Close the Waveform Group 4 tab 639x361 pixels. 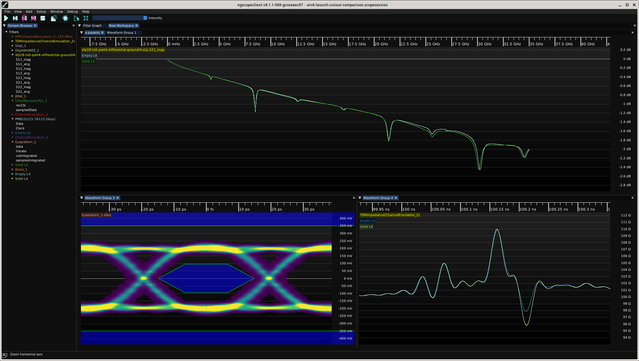pos(396,198)
